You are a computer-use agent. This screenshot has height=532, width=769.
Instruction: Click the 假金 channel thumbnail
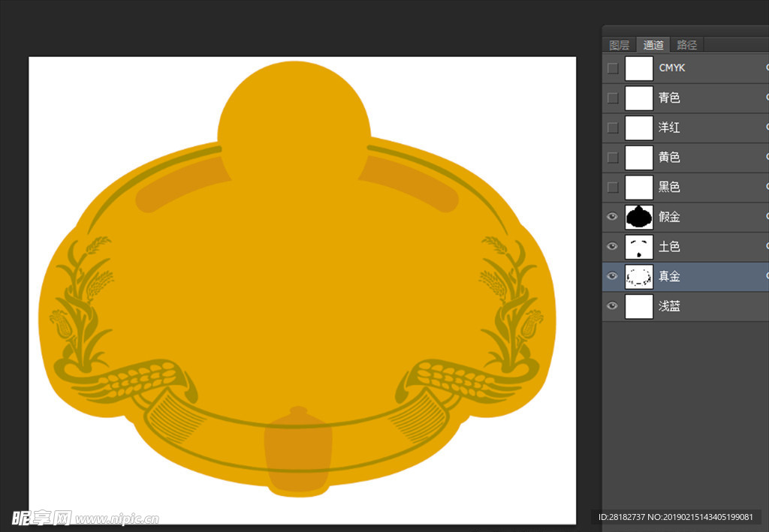click(x=639, y=217)
